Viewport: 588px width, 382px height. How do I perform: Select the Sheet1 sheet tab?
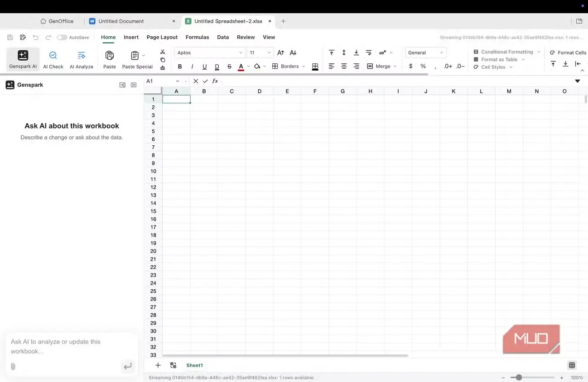coord(195,365)
